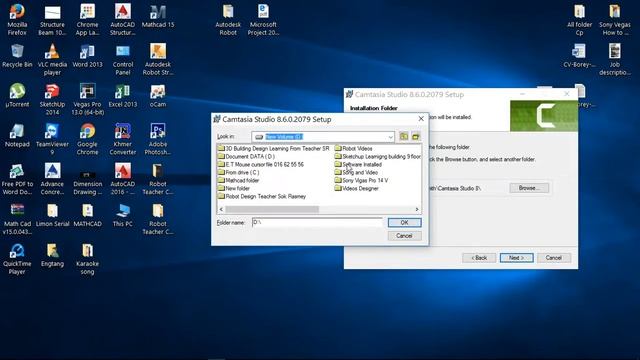Image resolution: width=640 pixels, height=360 pixels.
Task: Select the 'Sketchup Learnigng building 9 floor' folder
Action: click(x=378, y=156)
